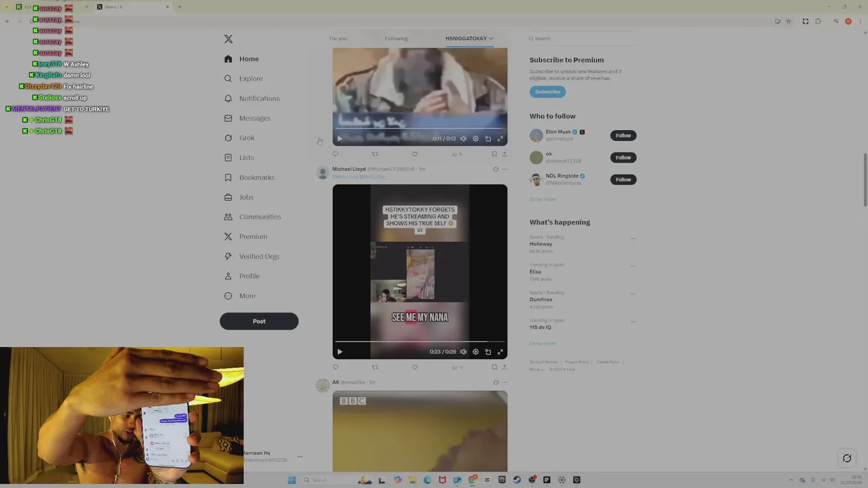Click Show more under Who to follow
The width and height of the screenshot is (868, 488).
click(x=542, y=199)
